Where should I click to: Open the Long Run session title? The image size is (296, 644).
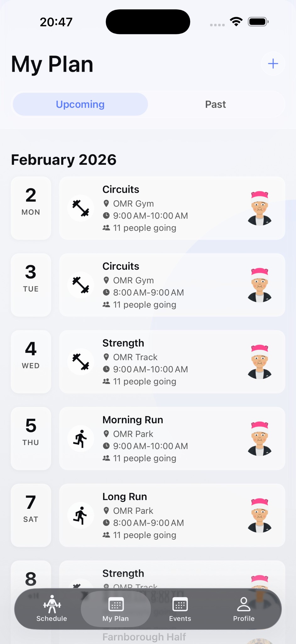tap(125, 497)
